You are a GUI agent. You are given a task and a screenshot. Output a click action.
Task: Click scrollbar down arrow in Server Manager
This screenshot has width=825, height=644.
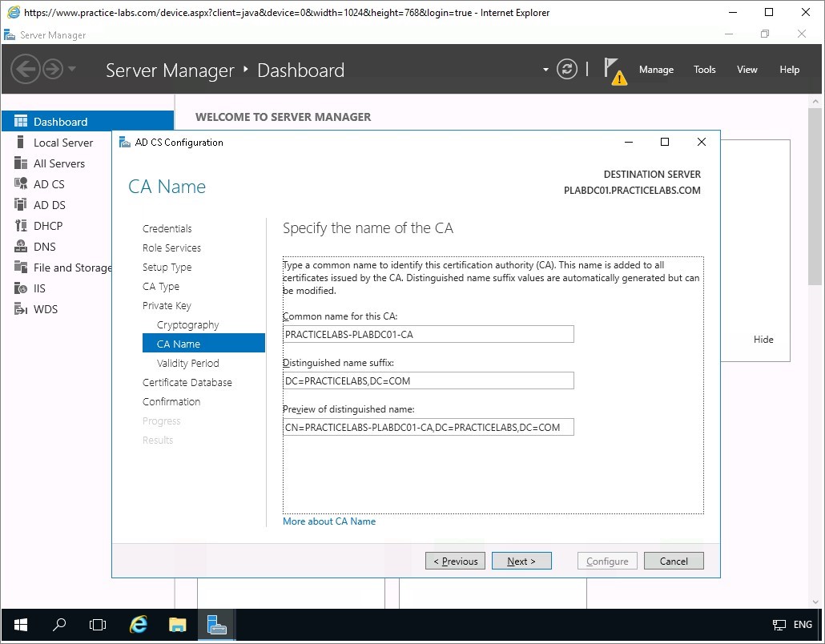(815, 602)
